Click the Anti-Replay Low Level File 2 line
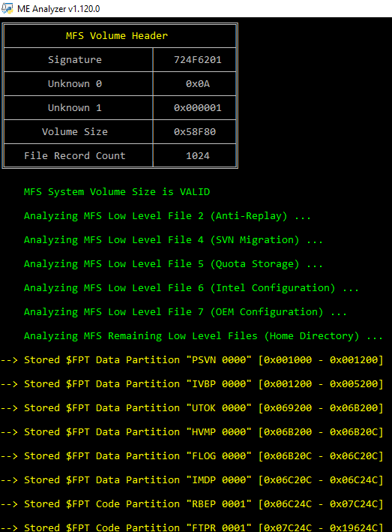The height and width of the screenshot is (532, 392). click(x=167, y=216)
